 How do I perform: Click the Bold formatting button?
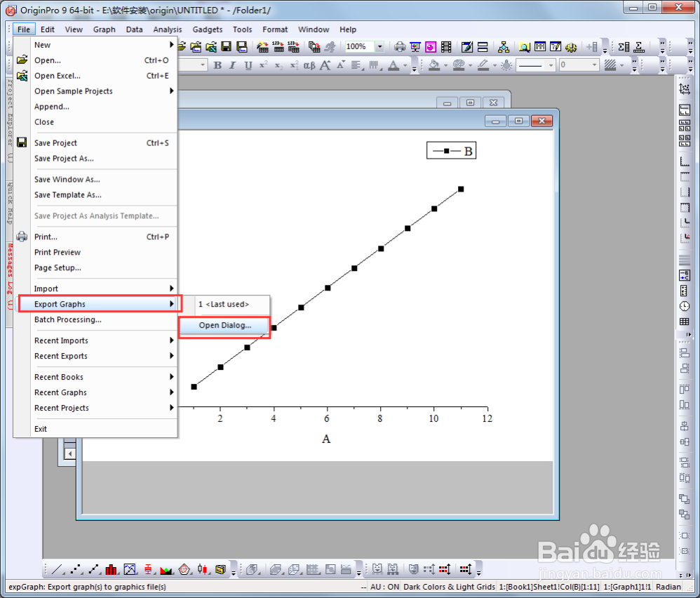coord(217,65)
